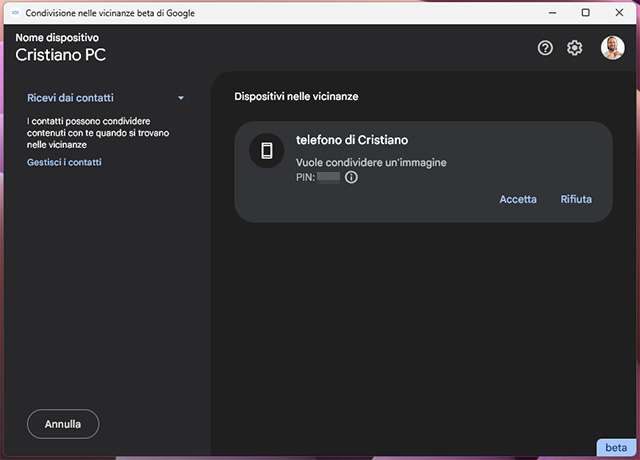This screenshot has width=640, height=460.
Task: Click the app icon in title bar
Action: coord(15,12)
